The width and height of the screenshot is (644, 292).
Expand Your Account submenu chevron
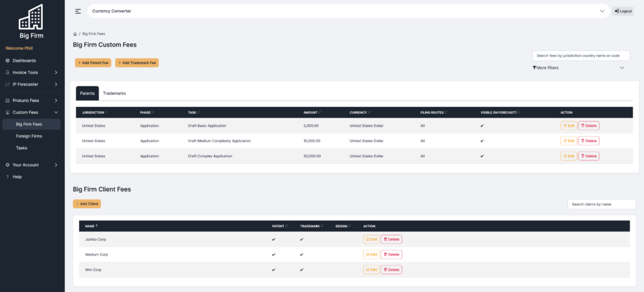click(x=56, y=165)
